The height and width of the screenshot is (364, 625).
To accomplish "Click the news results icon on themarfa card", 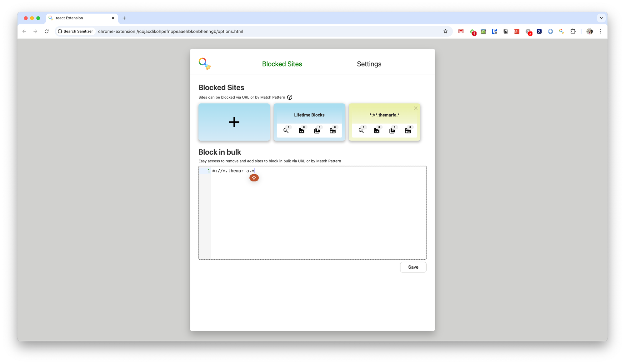I will (x=408, y=131).
